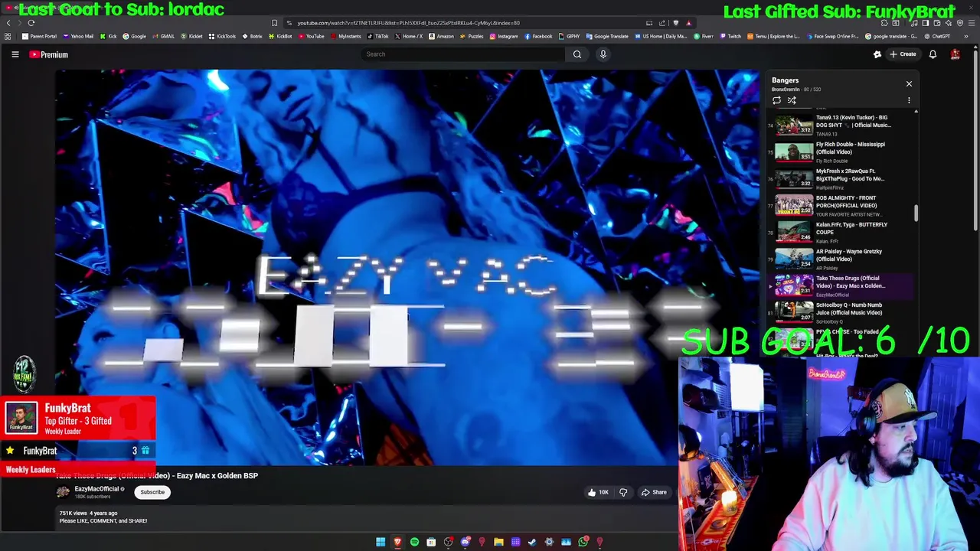The height and width of the screenshot is (551, 980).
Task: Open Discord from taskbar
Action: click(x=465, y=542)
